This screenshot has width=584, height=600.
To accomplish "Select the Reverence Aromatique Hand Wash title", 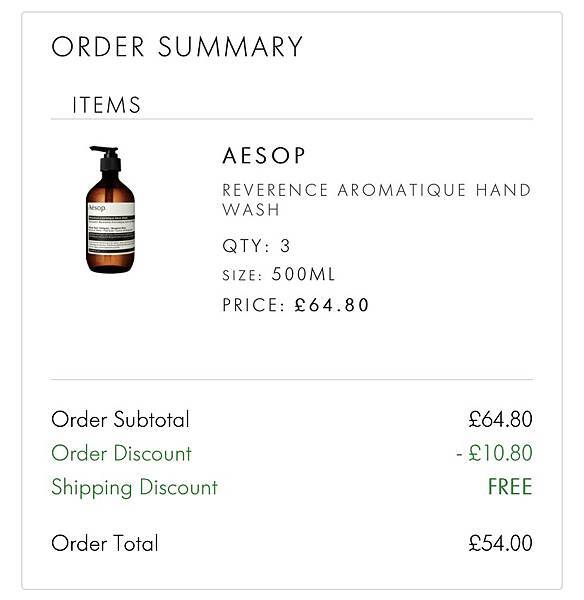I will pyautogui.click(x=377, y=200).
